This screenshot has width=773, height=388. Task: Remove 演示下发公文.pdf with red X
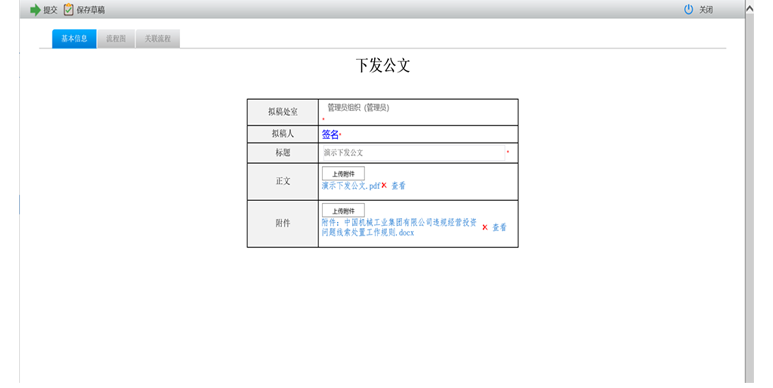[x=384, y=185]
